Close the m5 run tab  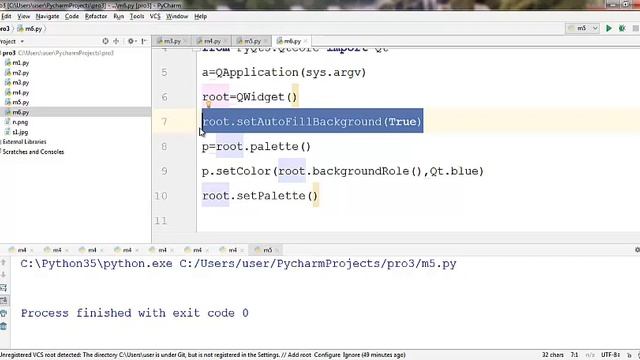277,250
